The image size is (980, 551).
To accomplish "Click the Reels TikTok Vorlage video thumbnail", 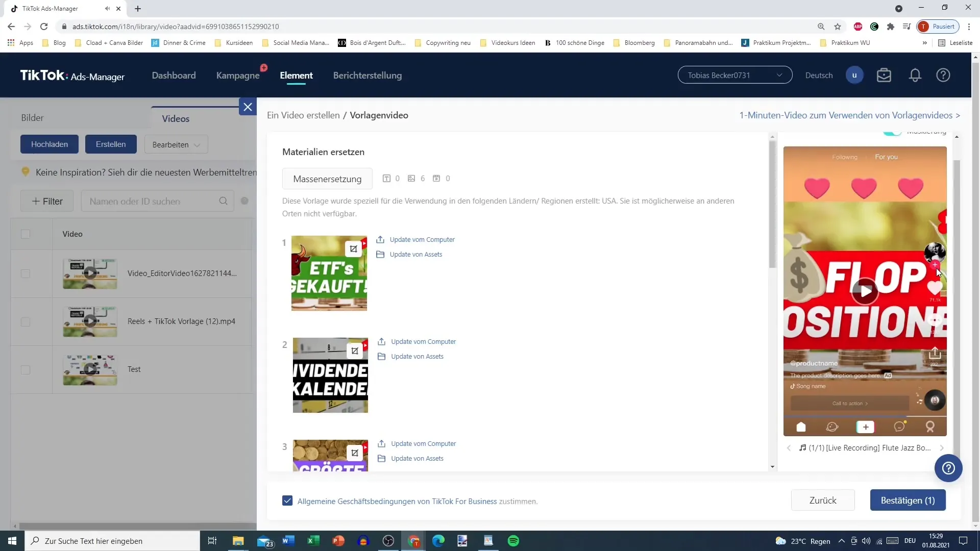I will click(90, 321).
